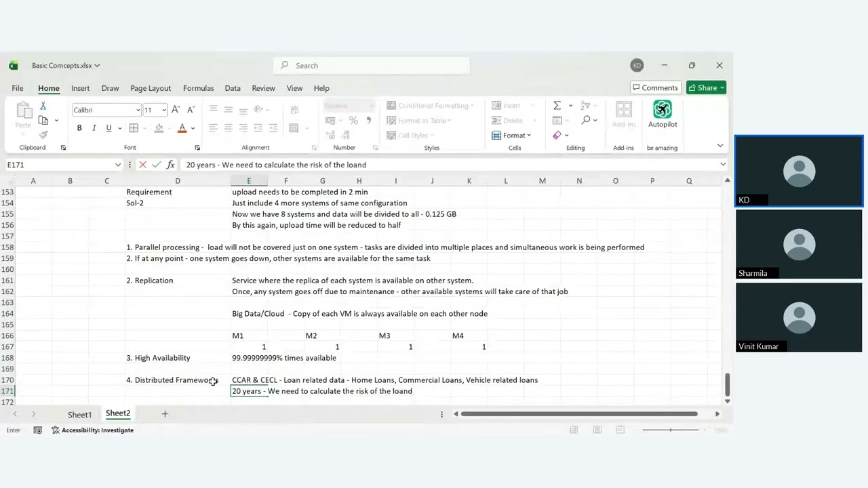Launch the Autopilot add-in
Viewport: 868px width, 488px height.
[663, 114]
